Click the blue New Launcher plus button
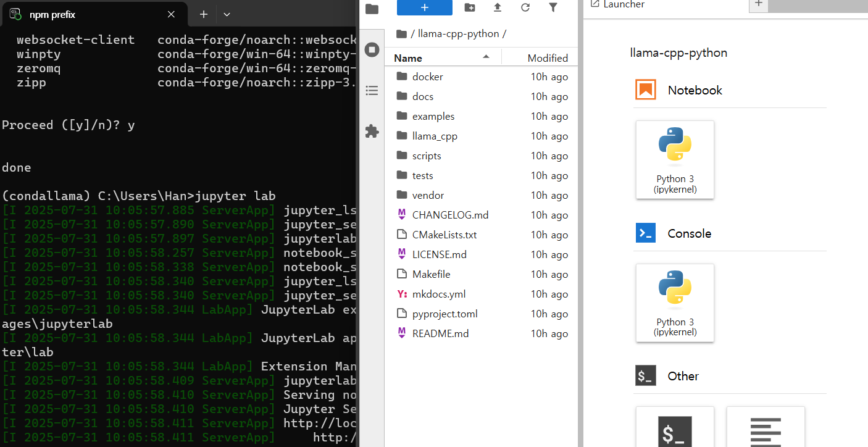Image resolution: width=868 pixels, height=447 pixels. 425,7
